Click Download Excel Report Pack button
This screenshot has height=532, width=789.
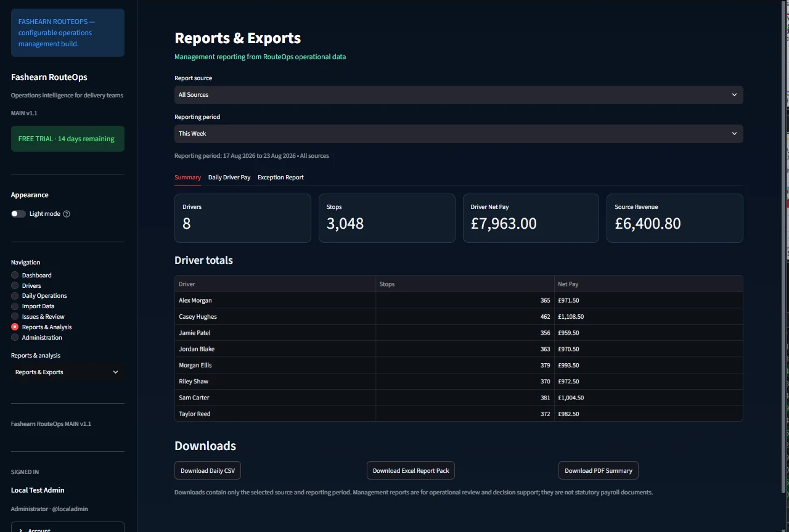411,470
